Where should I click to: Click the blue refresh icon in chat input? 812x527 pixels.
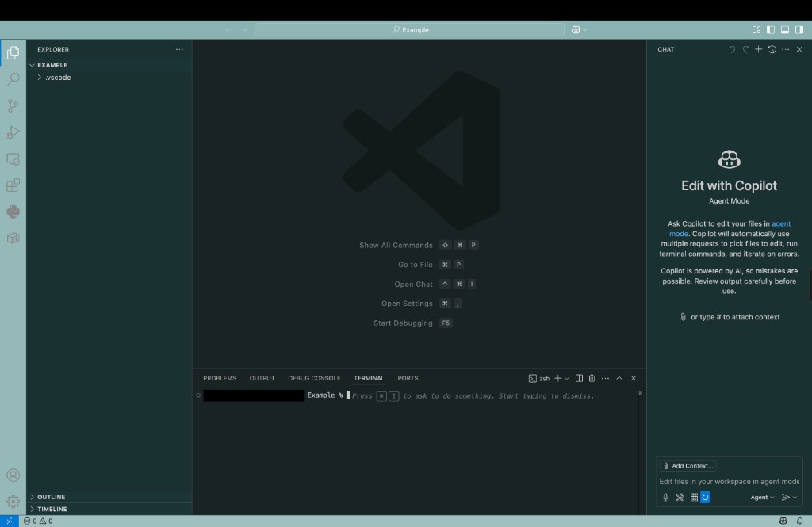coord(705,497)
